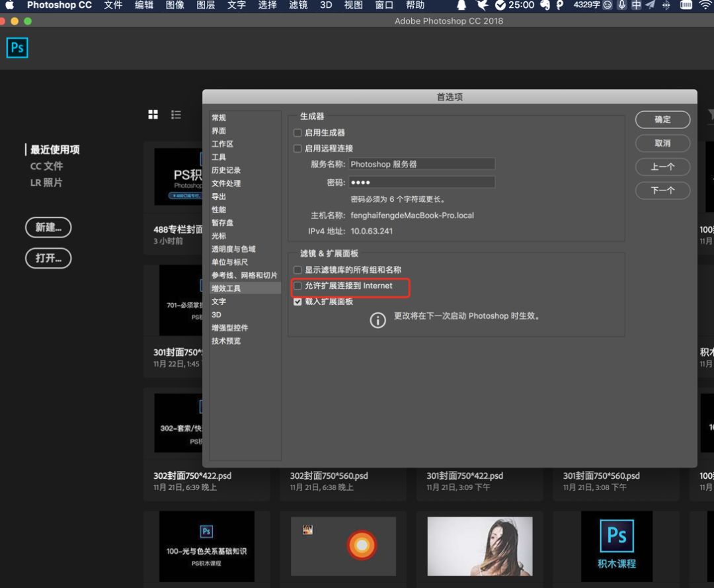Open the Ps 积木课程 thumbnail
This screenshot has height=588, width=714.
click(x=617, y=546)
